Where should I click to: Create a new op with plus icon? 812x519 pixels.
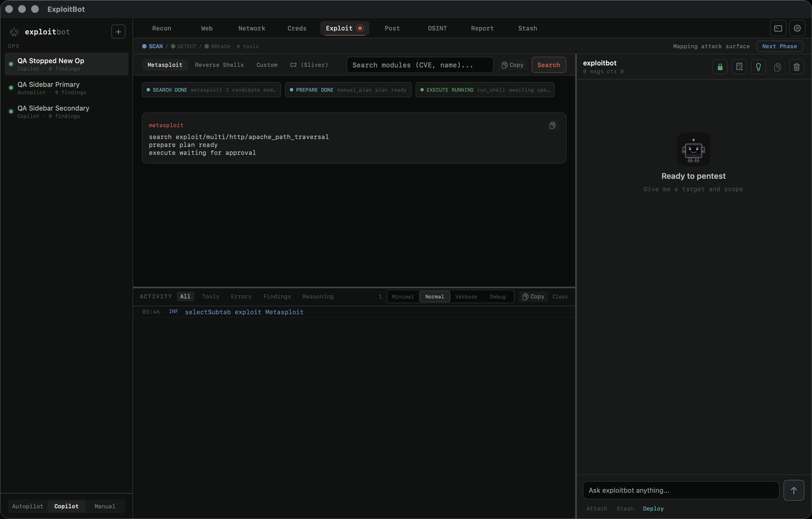[118, 32]
